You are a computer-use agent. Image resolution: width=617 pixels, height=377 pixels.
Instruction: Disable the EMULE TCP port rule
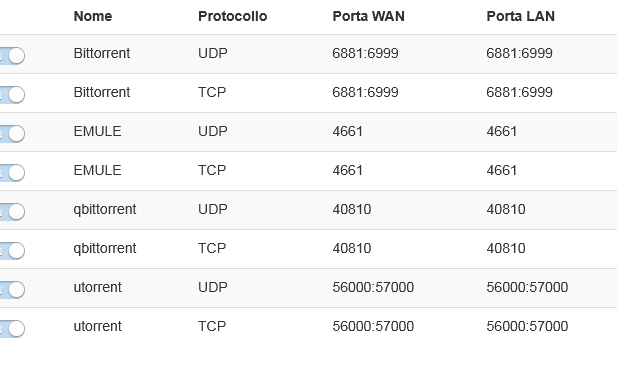pyautogui.click(x=12, y=172)
